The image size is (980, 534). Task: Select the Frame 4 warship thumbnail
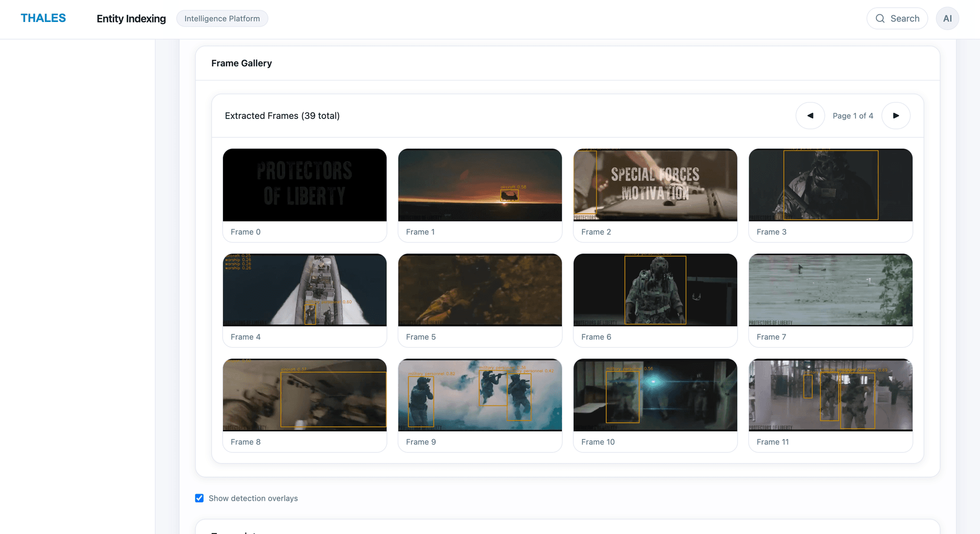[x=304, y=290]
